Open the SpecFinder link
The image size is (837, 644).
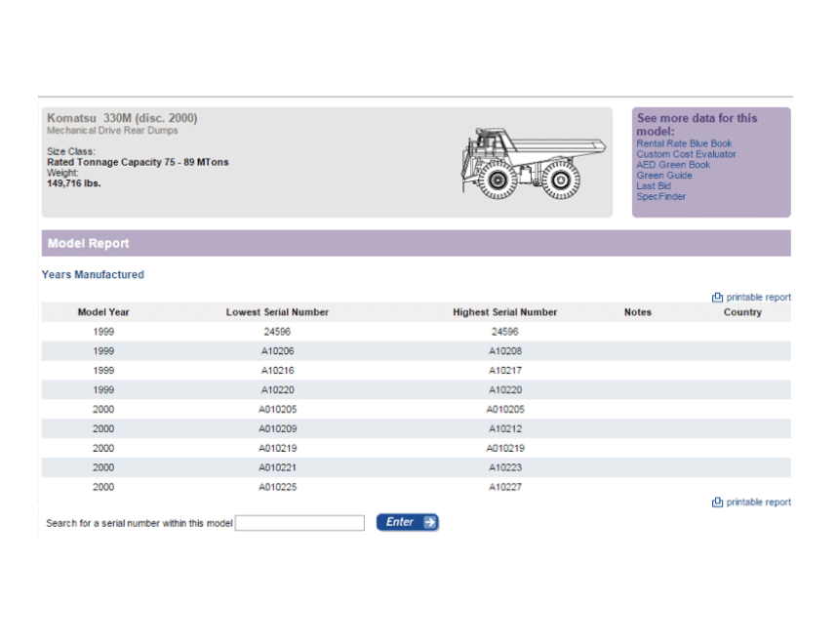(660, 197)
